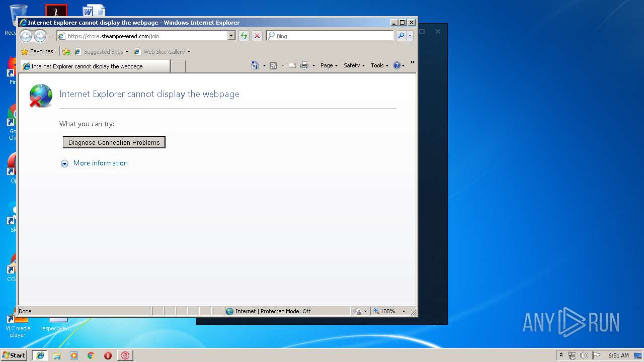Open Google Chrome from the taskbar

point(91,355)
